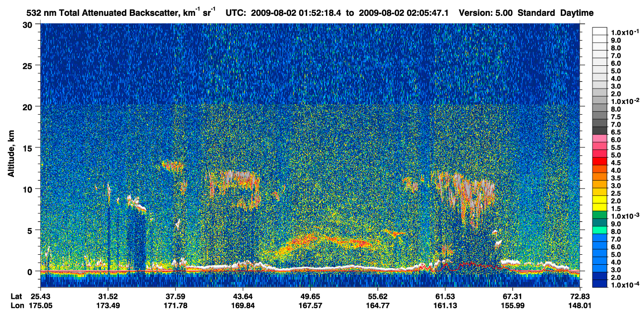644x330 pixels.
Task: Click the 'Lat' row label
Action: [x=16, y=296]
